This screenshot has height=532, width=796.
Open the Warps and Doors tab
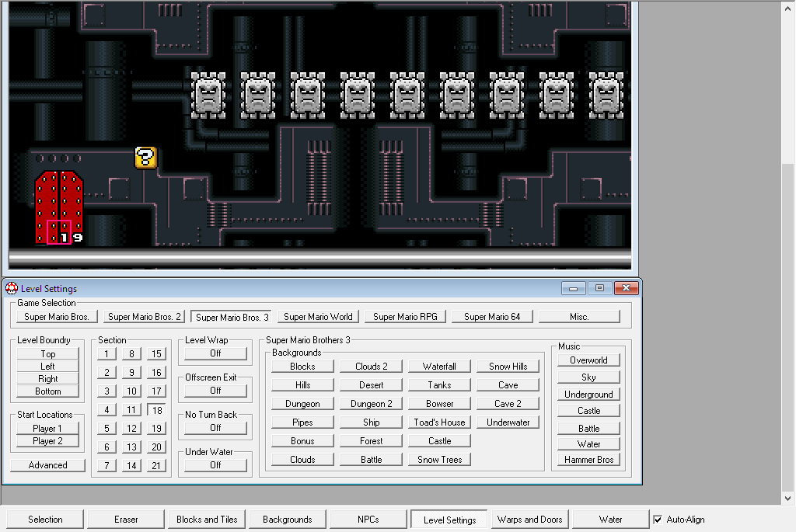pos(529,520)
